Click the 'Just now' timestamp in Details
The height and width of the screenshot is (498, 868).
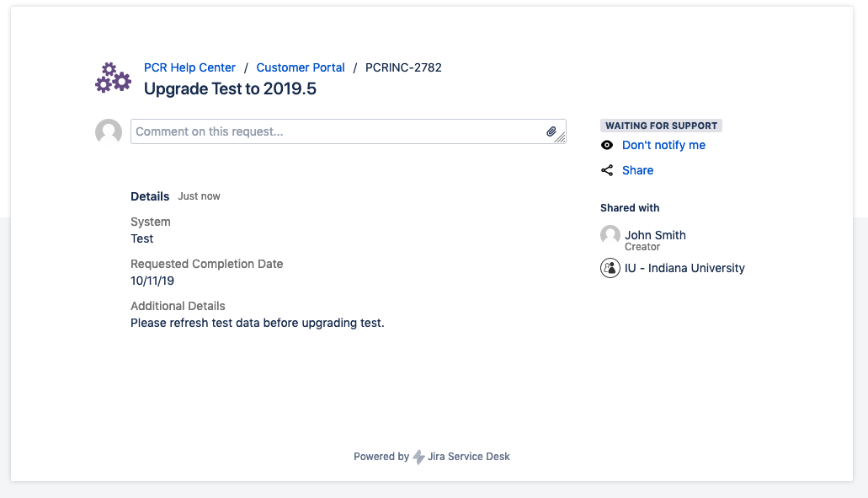199,196
